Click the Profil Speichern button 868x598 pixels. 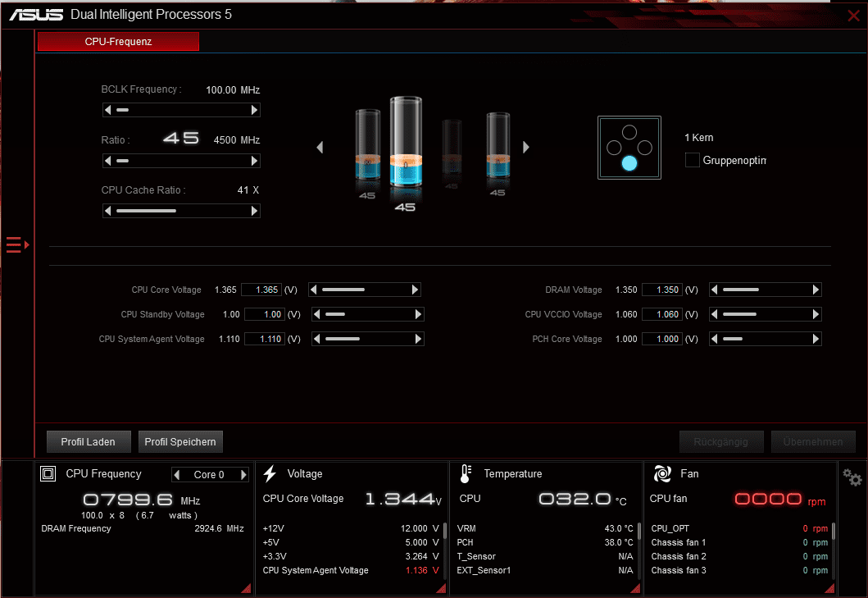[x=180, y=441]
